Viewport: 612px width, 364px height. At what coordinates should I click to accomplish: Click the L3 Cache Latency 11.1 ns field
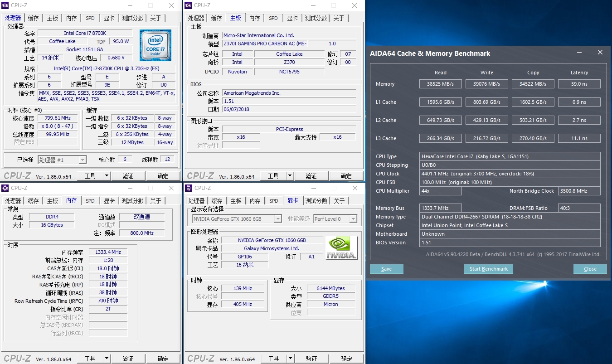[x=579, y=138]
